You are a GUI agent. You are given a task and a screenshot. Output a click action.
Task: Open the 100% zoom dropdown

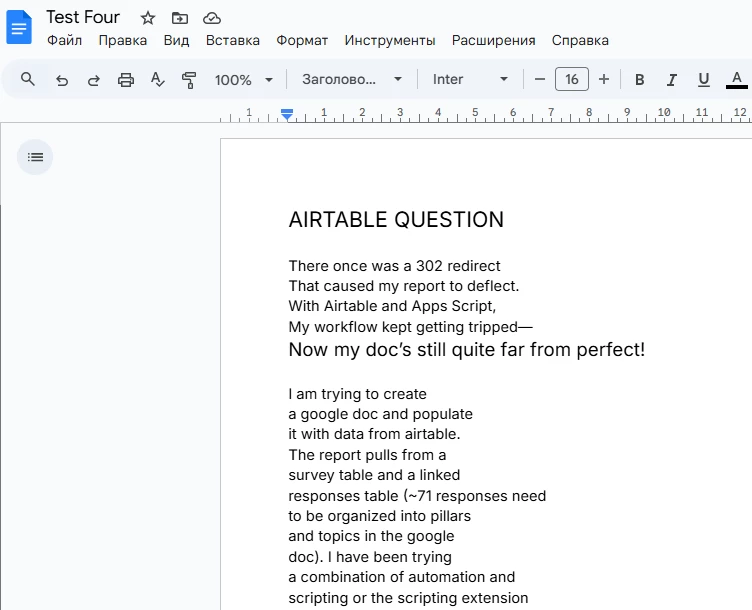(x=244, y=80)
